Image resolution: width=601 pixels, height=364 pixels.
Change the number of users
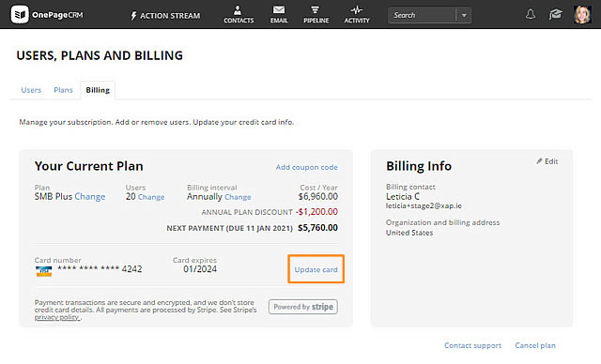151,197
